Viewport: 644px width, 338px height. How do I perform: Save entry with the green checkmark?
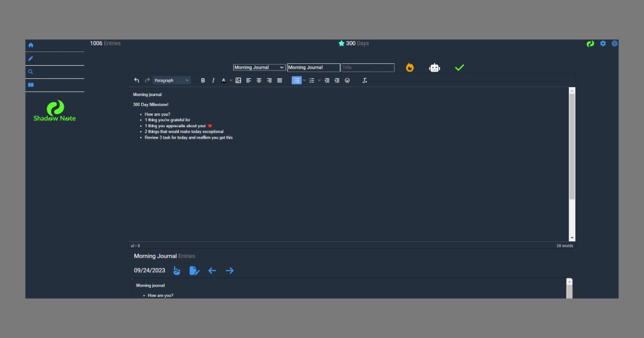[460, 67]
